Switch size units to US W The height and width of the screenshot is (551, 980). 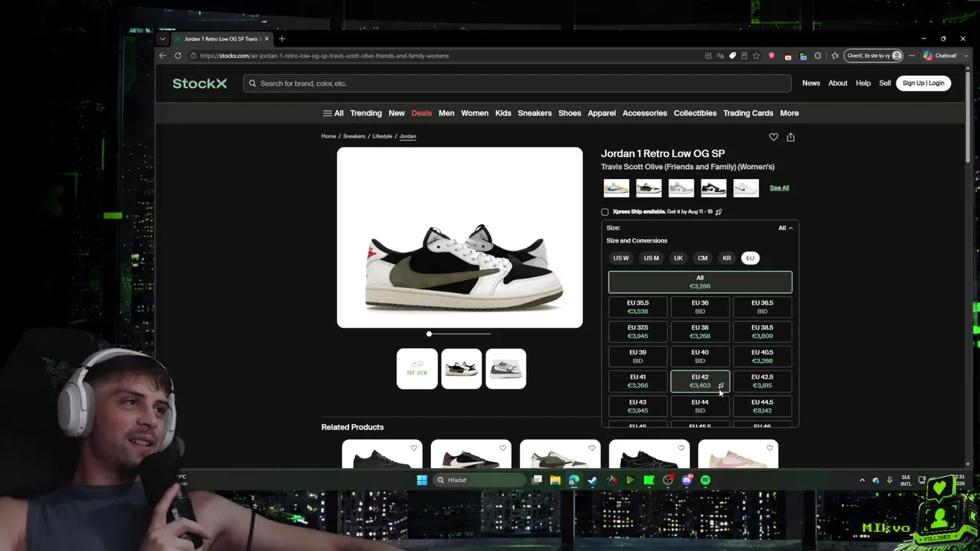pyautogui.click(x=621, y=258)
